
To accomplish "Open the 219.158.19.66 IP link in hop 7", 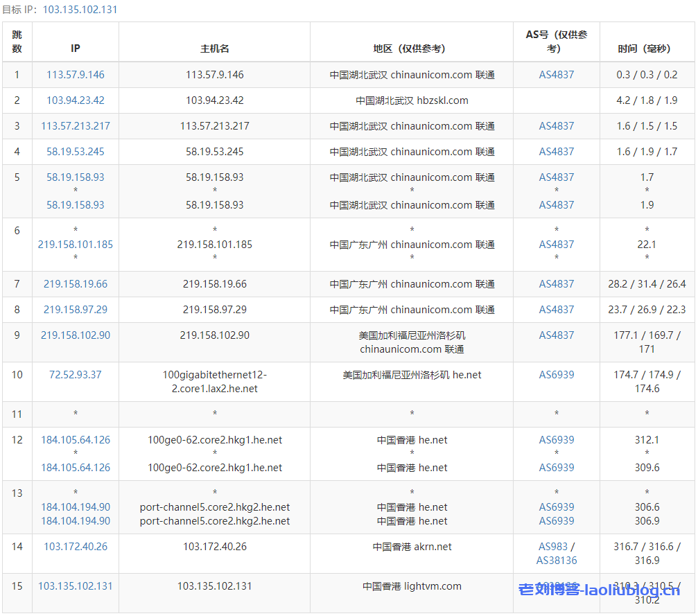I will point(76,284).
